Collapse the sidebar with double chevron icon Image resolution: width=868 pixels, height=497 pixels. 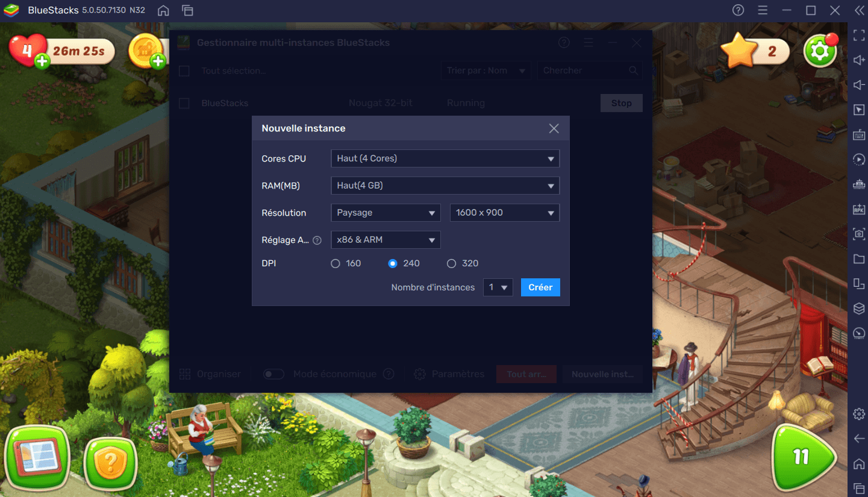(858, 10)
